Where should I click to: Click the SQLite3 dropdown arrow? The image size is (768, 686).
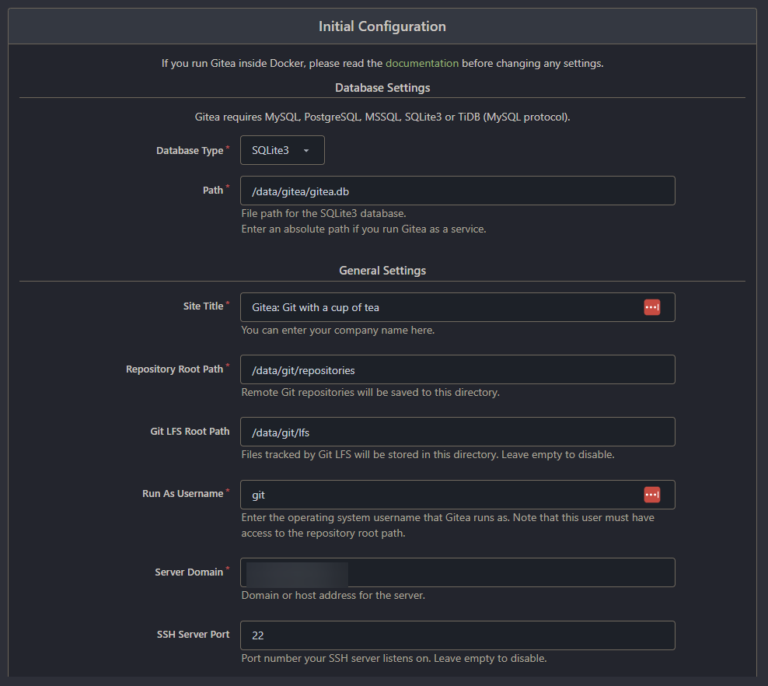(306, 150)
